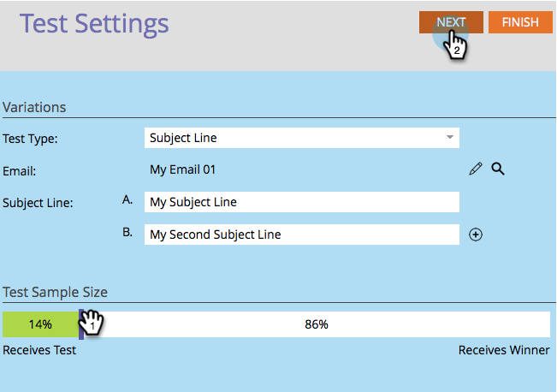The image size is (557, 392).
Task: Preview the email with the magnifier icon
Action: tap(497, 169)
